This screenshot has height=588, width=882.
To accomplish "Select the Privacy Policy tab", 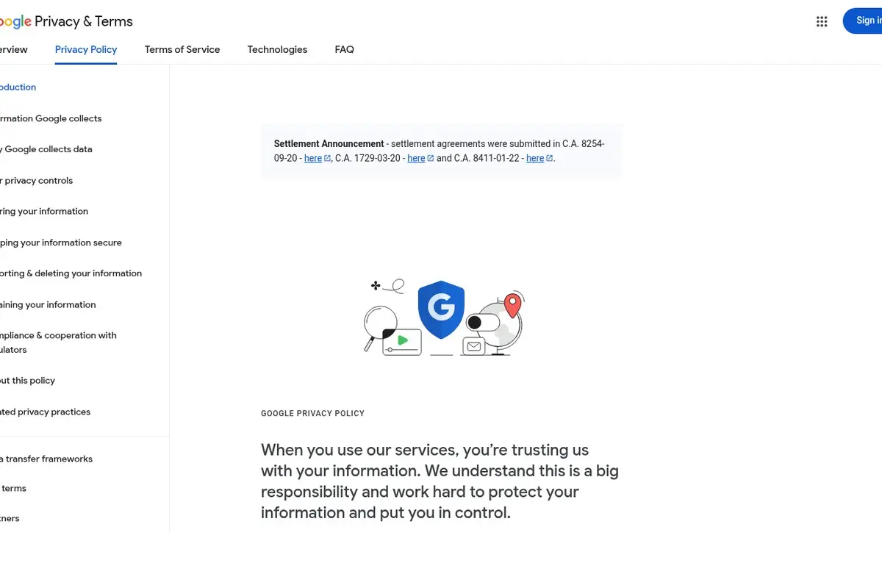I will 86,49.
